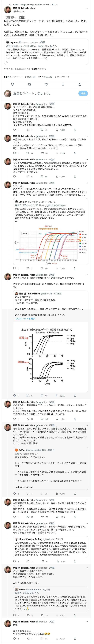Open the このスレッドを表示 link
This screenshot has height=644, width=94.
pyautogui.click(x=25, y=319)
